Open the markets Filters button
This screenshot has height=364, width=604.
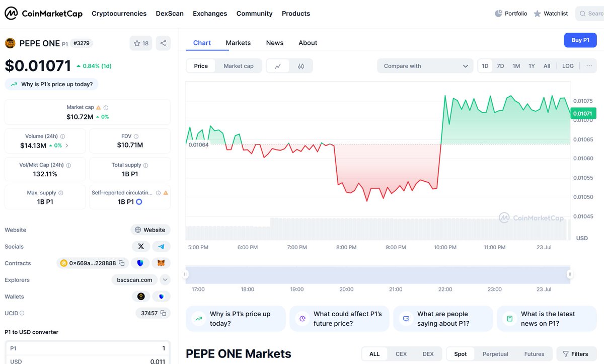coord(575,354)
